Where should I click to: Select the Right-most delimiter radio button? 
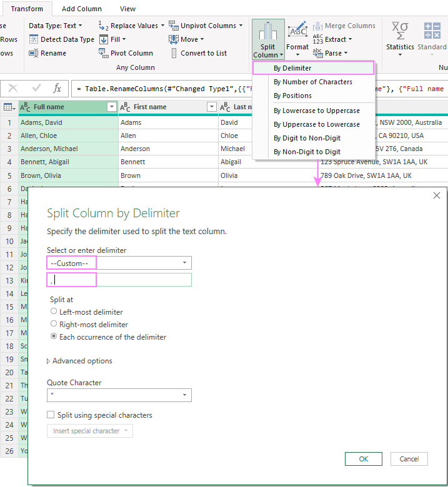pos(54,324)
